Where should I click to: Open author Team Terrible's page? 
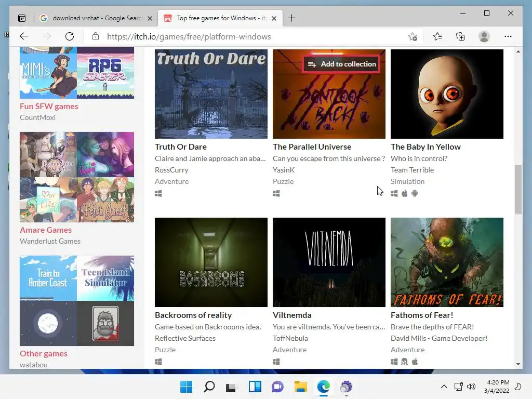pos(412,170)
